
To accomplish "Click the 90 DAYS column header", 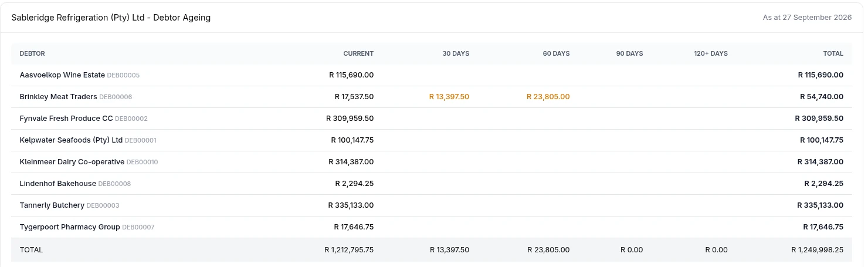I will click(x=629, y=53).
